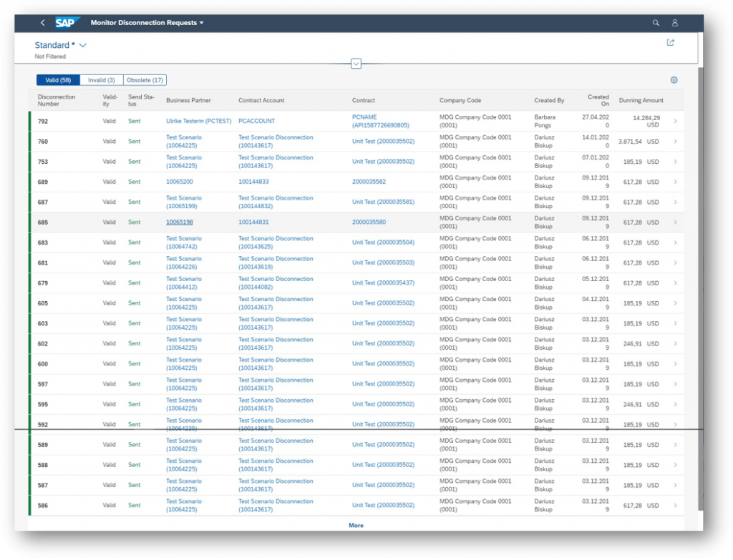
Task: Click the vertical scrollbar on the right
Action: click(x=700, y=288)
